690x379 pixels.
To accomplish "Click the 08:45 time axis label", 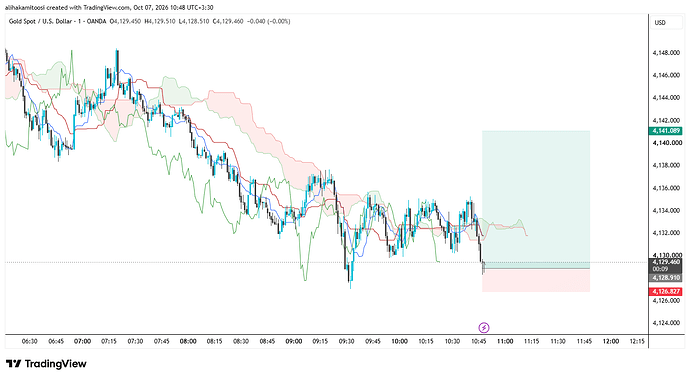I will tap(267, 341).
